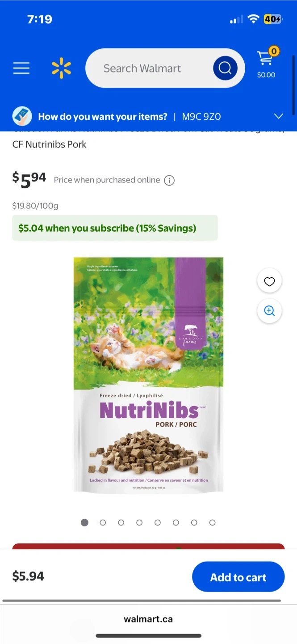Add the item to cart
The height and width of the screenshot is (644, 297).
238,577
